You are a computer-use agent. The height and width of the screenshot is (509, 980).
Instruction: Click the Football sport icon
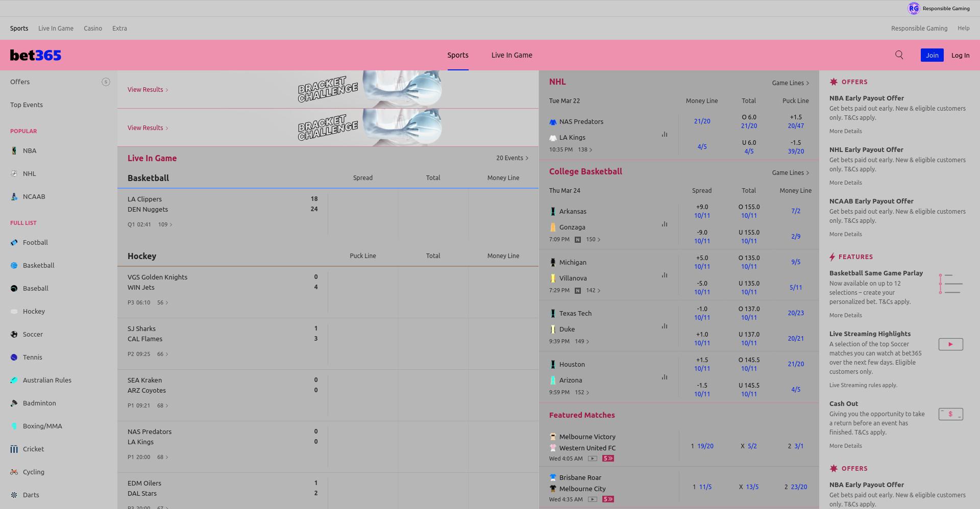[14, 242]
